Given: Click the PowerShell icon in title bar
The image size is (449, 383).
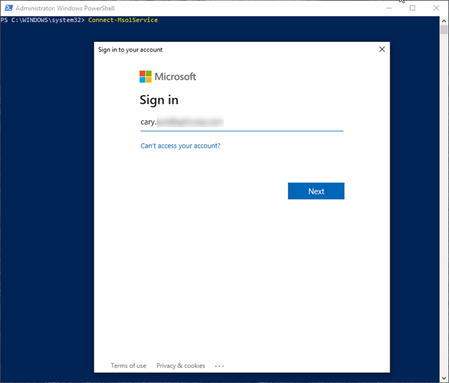Looking at the screenshot, I should 8,8.
